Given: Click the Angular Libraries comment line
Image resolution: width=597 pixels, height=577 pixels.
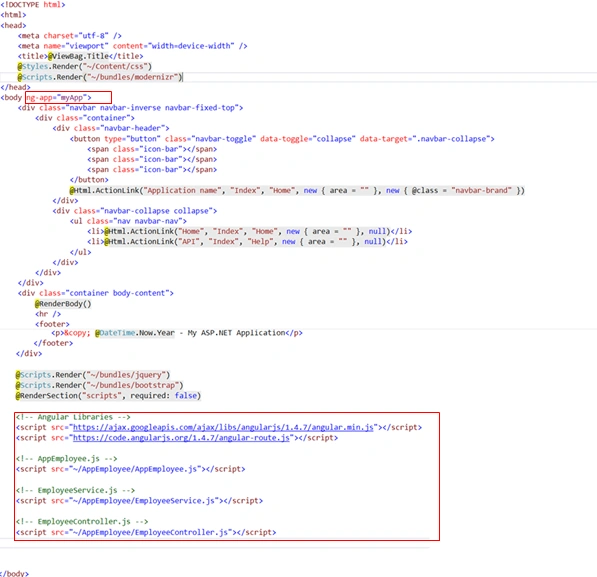Looking at the screenshot, I should pos(73,417).
